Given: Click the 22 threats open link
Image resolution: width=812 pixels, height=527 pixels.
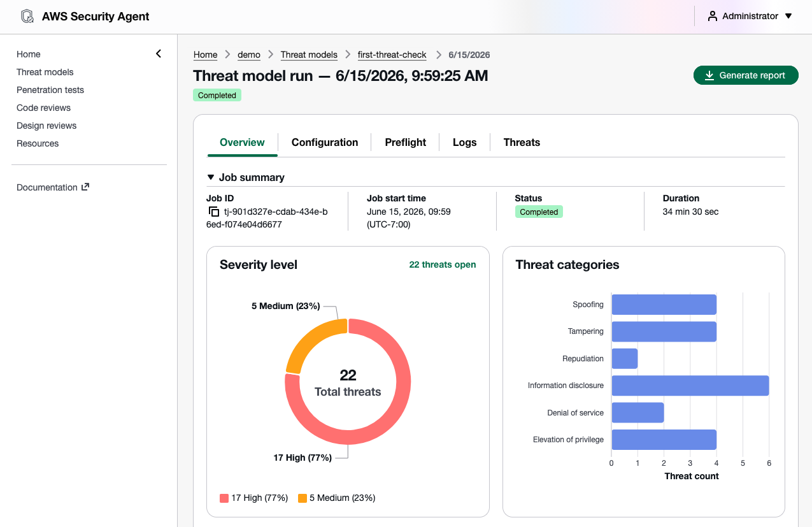Looking at the screenshot, I should [x=443, y=264].
